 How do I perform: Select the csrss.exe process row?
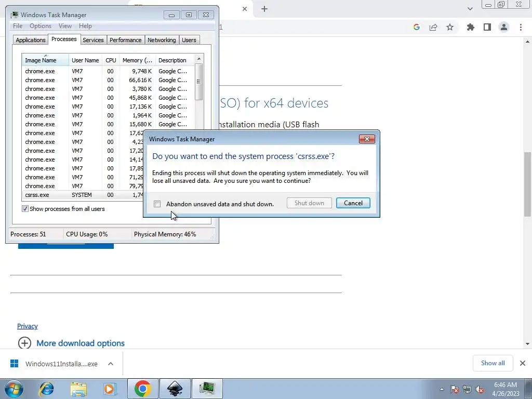[83, 195]
